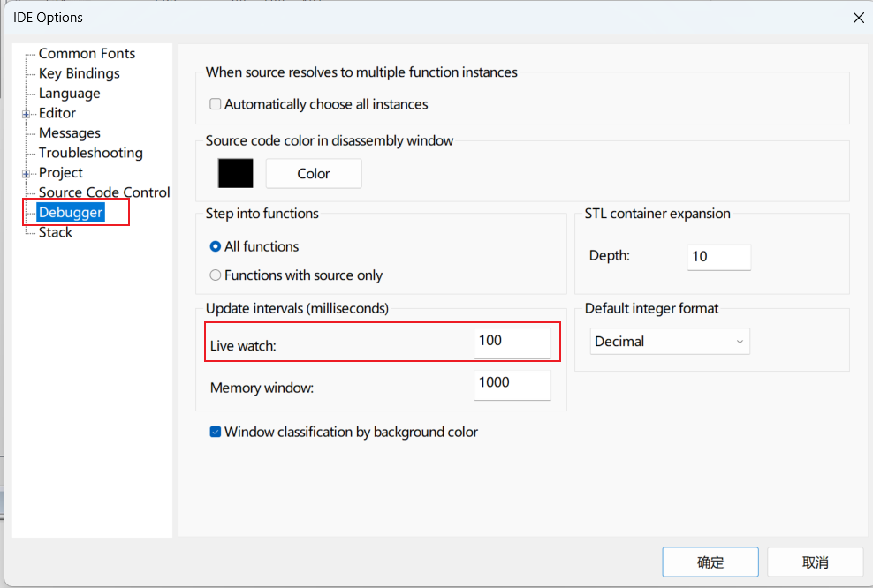Select the Functions with source only radio button
Viewport: 873px width, 588px height.
click(215, 275)
